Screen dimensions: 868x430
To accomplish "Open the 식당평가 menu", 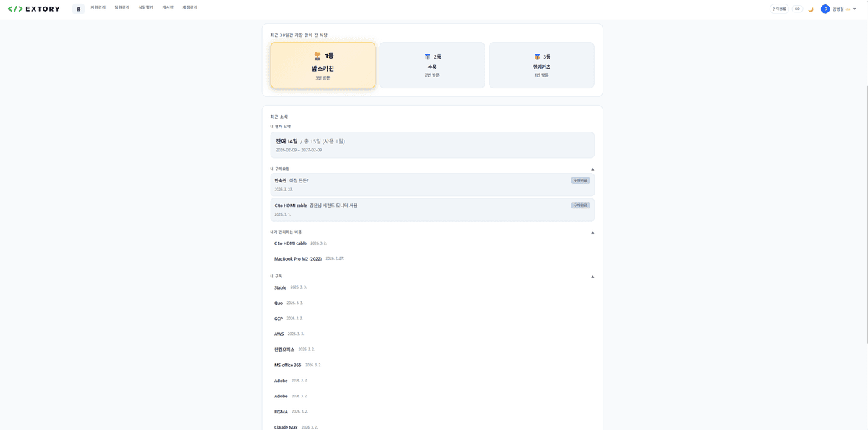I will [x=146, y=7].
